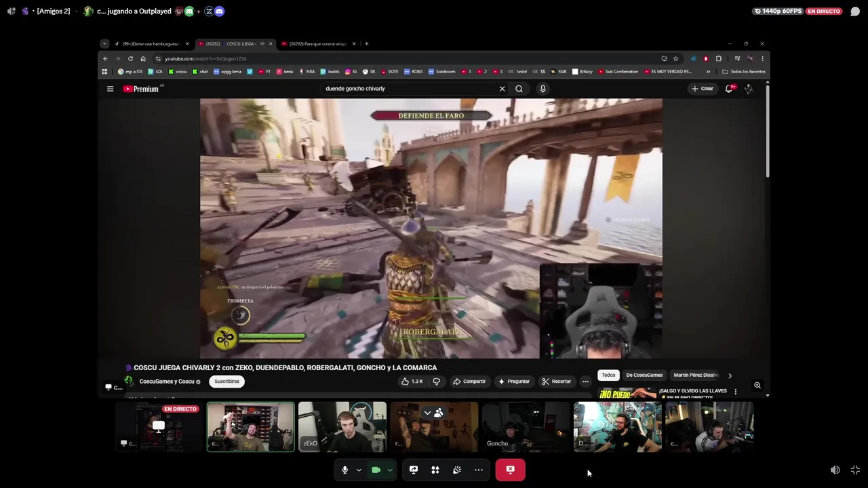Select the Goncho participant video tile
The height and width of the screenshot is (488, 868).
coord(526,427)
